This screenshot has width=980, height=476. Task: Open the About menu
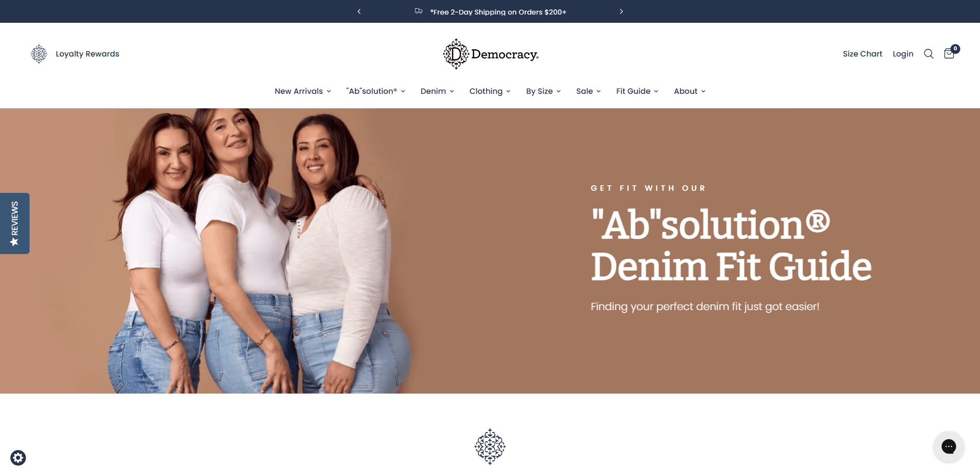pyautogui.click(x=689, y=91)
